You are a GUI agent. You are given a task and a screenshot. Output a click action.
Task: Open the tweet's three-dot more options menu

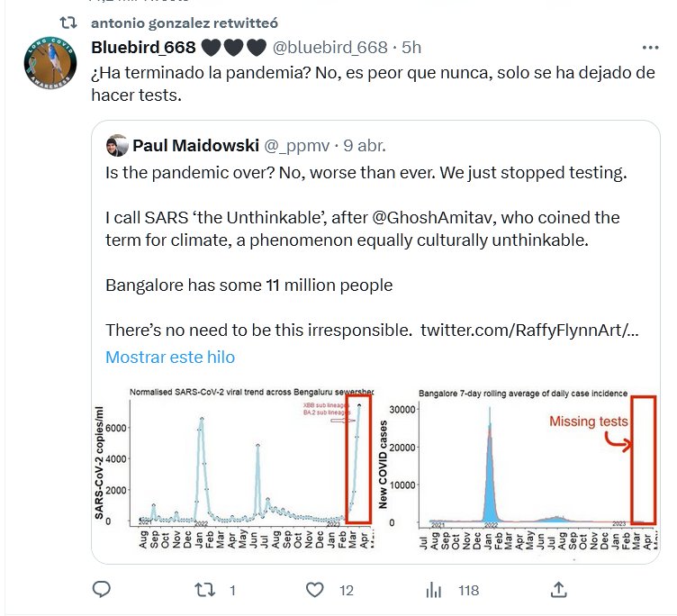tap(649, 47)
